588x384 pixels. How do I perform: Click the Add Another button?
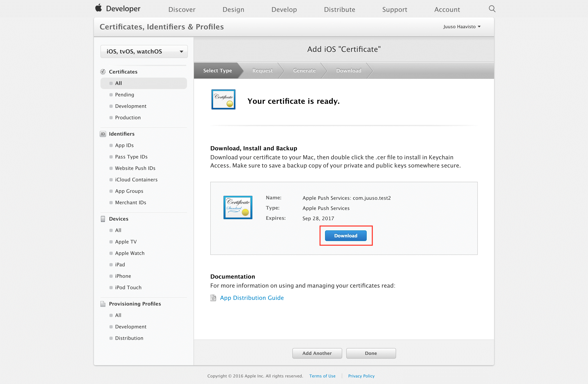(317, 353)
